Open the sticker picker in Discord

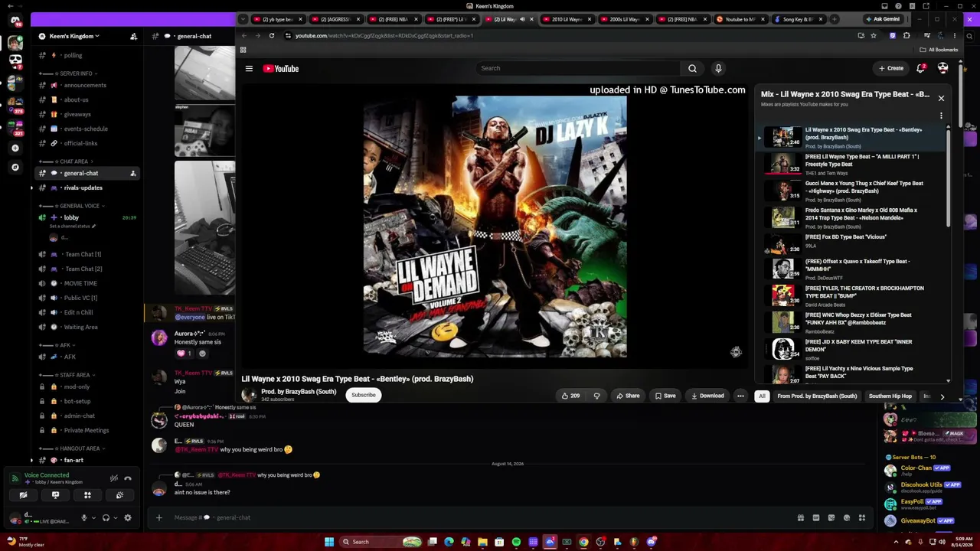(x=831, y=518)
